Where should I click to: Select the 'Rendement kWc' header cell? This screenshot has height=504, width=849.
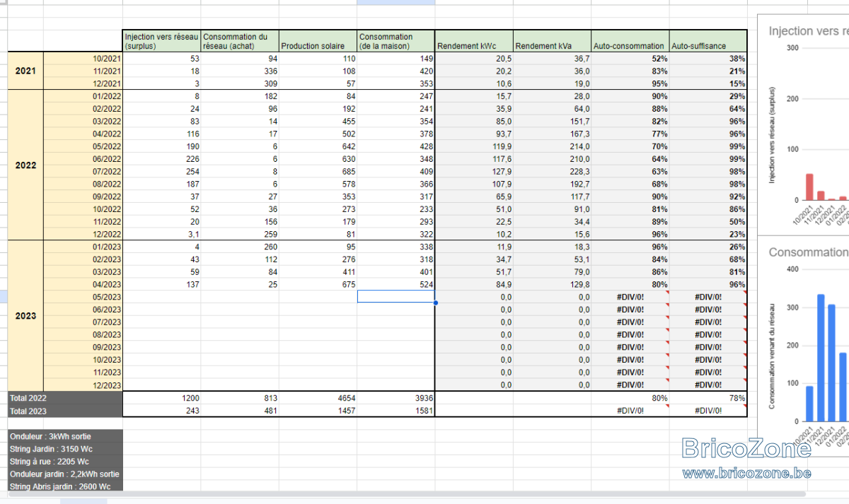[x=474, y=41]
